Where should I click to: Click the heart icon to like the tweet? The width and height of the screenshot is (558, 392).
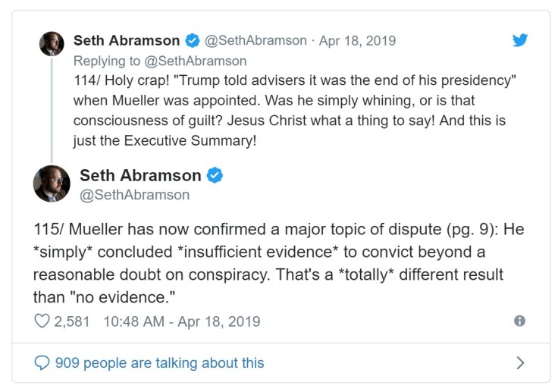[42, 321]
